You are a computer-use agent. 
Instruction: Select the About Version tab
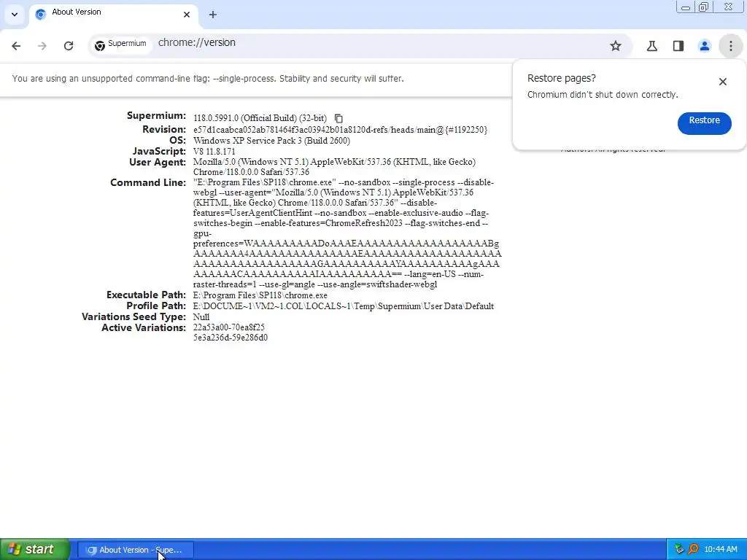113,15
